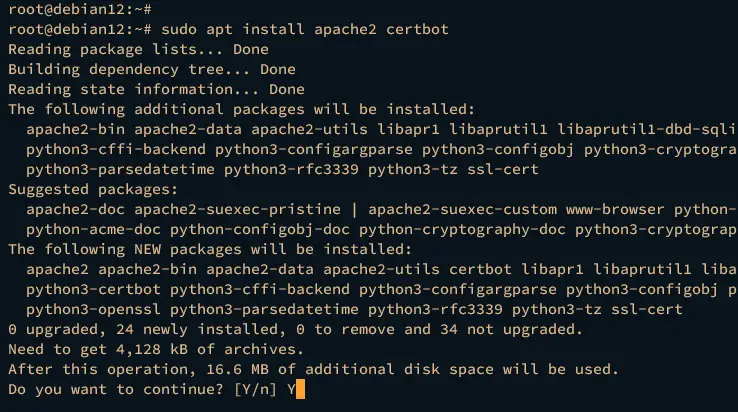Click the "Building dependency tree... Done" line
The width and height of the screenshot is (738, 412).
152,69
